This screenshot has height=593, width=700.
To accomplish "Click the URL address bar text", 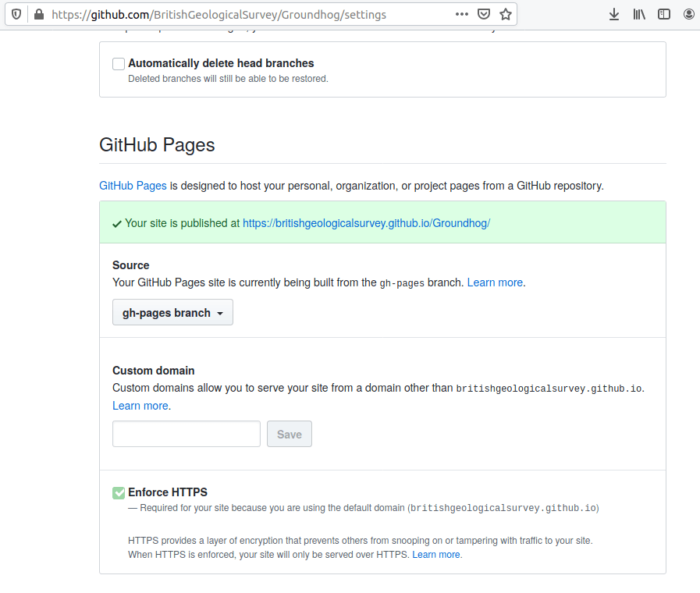I will (x=219, y=15).
